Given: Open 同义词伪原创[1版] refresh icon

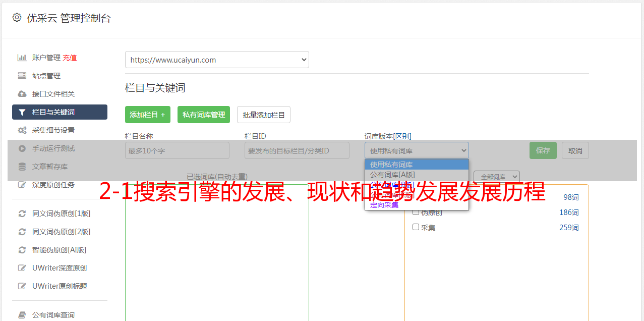Looking at the screenshot, I should [22, 213].
